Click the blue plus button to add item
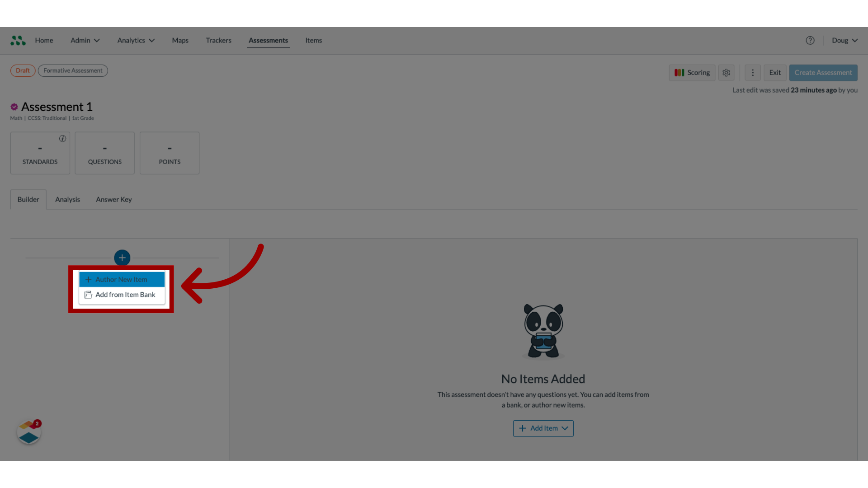This screenshot has width=868, height=488. [x=122, y=258]
